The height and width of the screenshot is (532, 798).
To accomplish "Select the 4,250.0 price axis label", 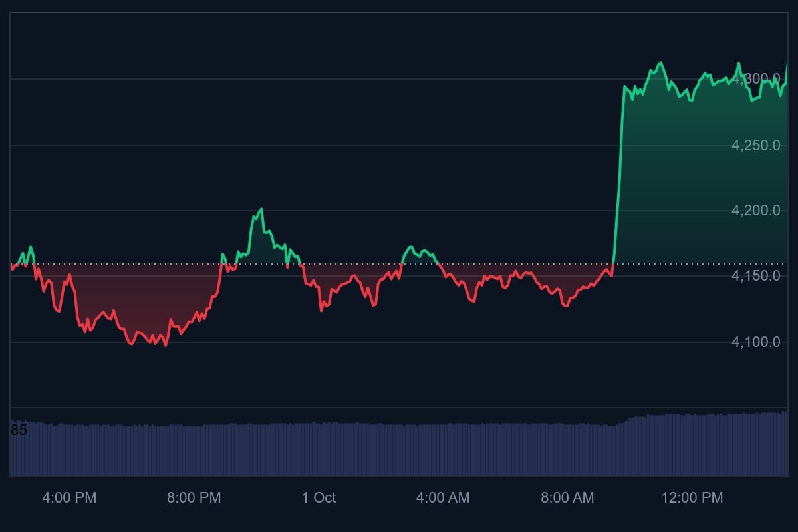I will coord(756,146).
